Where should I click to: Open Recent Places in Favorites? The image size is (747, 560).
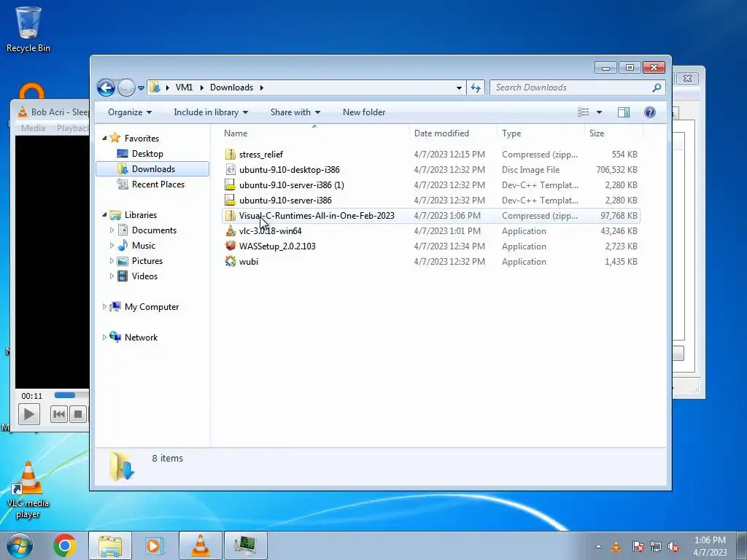click(x=158, y=184)
